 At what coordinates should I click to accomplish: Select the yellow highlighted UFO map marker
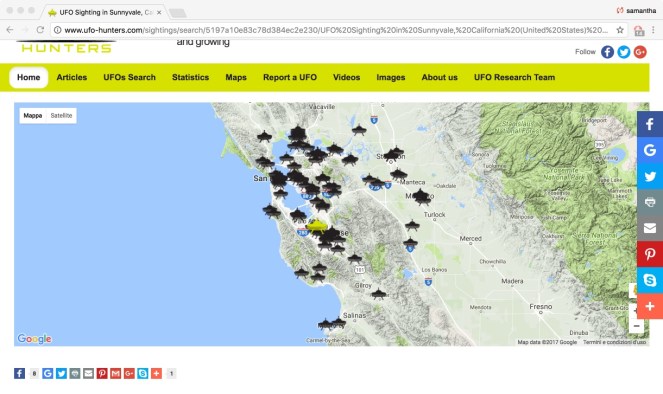tap(316, 226)
